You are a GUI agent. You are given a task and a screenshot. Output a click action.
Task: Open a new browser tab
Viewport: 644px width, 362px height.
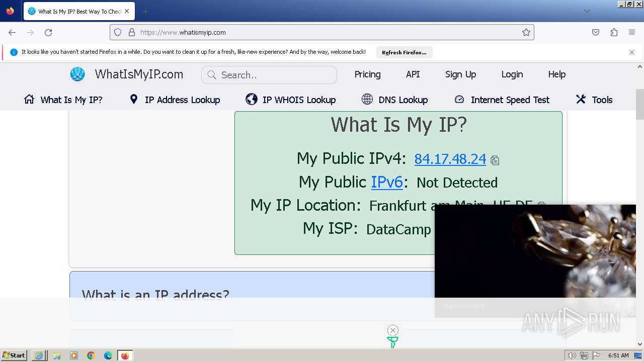click(x=145, y=11)
